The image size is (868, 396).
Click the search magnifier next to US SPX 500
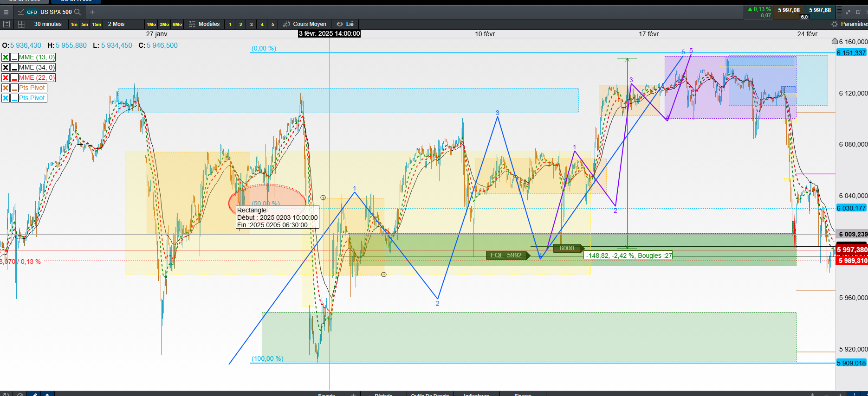(78, 12)
